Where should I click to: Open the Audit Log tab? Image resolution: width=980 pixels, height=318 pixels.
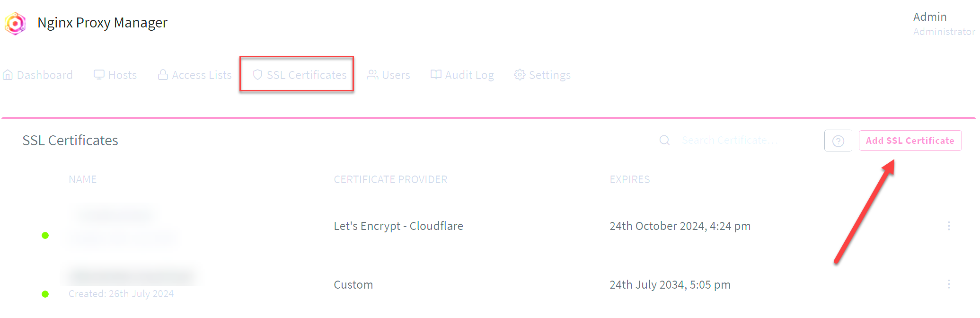coord(462,75)
